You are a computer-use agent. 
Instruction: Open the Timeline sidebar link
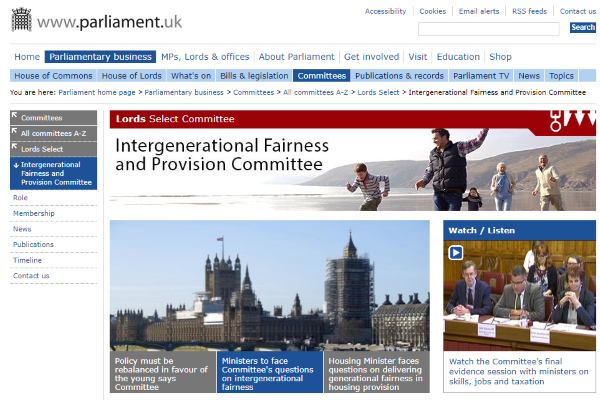click(27, 260)
